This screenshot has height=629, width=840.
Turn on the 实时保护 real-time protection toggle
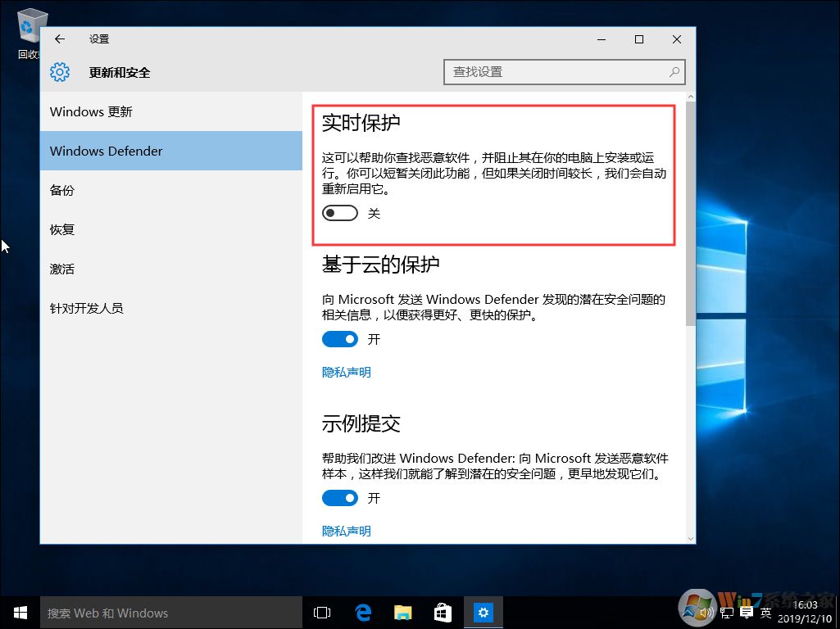340,213
